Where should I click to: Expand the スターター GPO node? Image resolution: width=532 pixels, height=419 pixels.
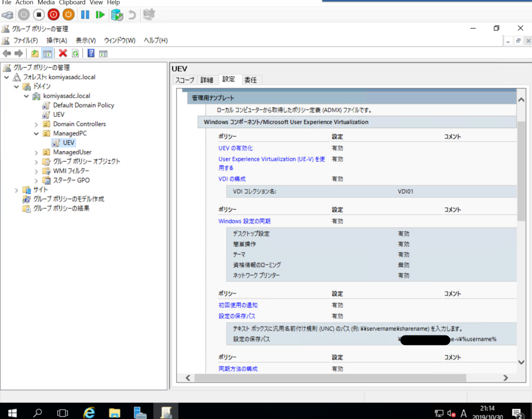coord(36,181)
